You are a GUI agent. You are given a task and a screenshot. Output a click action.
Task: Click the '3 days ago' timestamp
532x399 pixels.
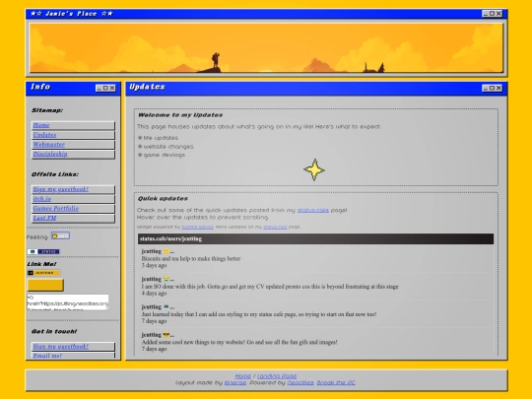click(154, 265)
